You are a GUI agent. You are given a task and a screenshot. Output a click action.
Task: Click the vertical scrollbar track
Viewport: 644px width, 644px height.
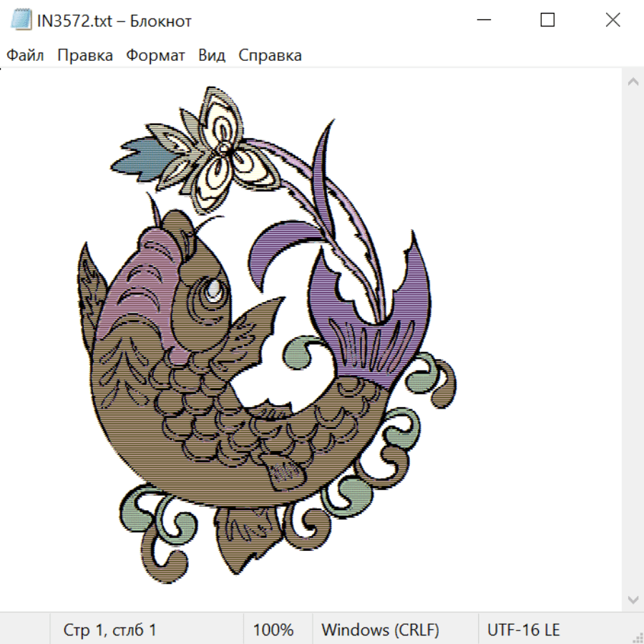click(633, 340)
